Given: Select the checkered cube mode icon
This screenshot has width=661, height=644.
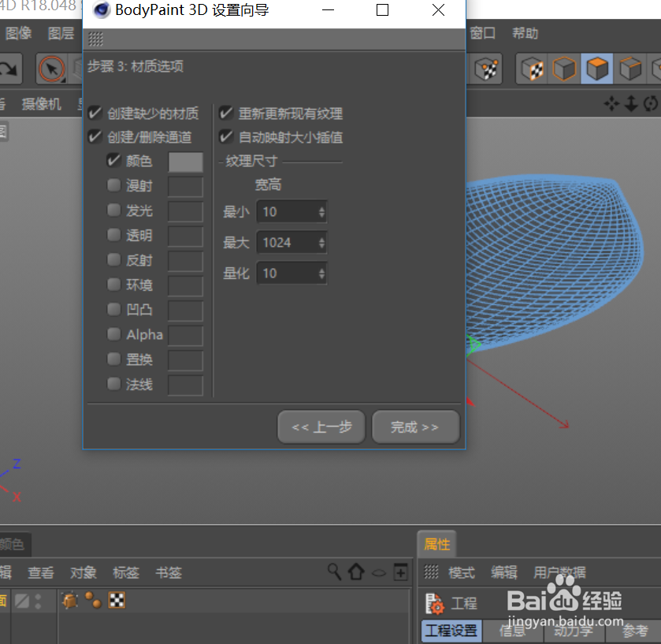Looking at the screenshot, I should point(532,69).
